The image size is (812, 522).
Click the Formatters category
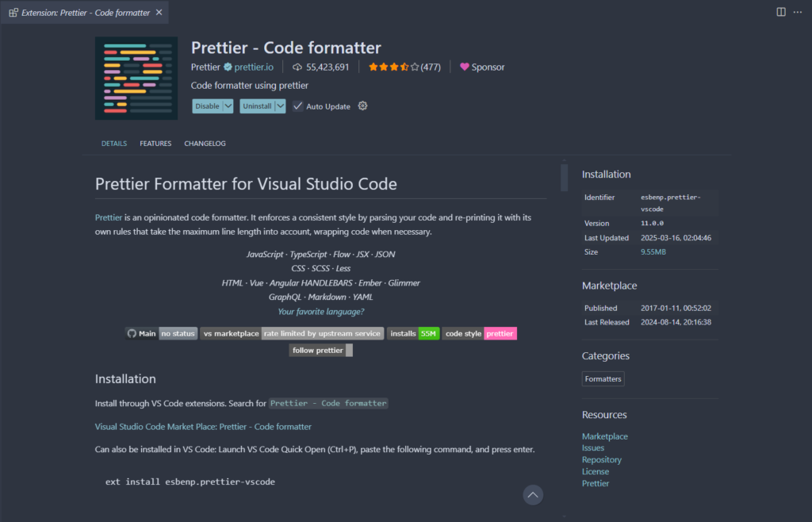603,378
